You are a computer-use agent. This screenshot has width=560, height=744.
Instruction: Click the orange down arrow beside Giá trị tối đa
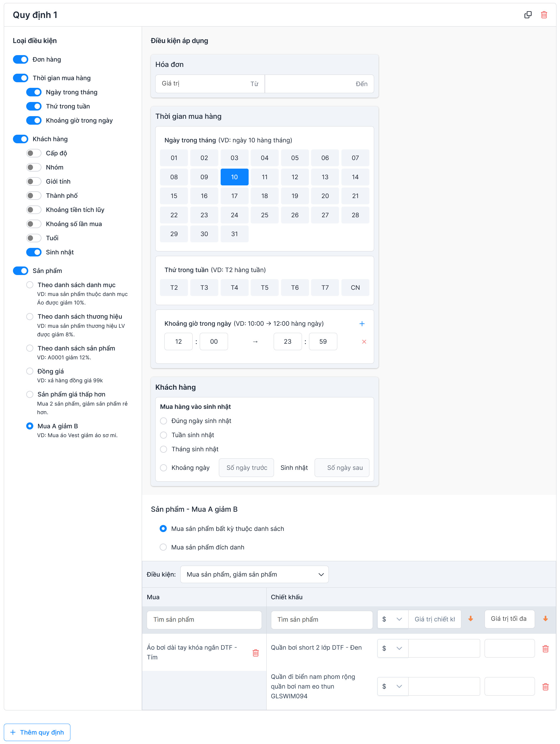(x=545, y=619)
